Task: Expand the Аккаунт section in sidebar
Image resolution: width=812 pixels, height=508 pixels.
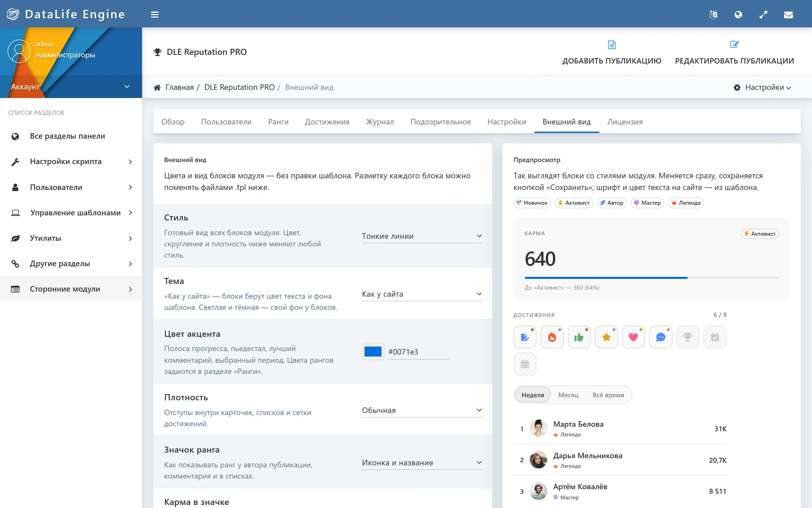Action: (x=71, y=87)
